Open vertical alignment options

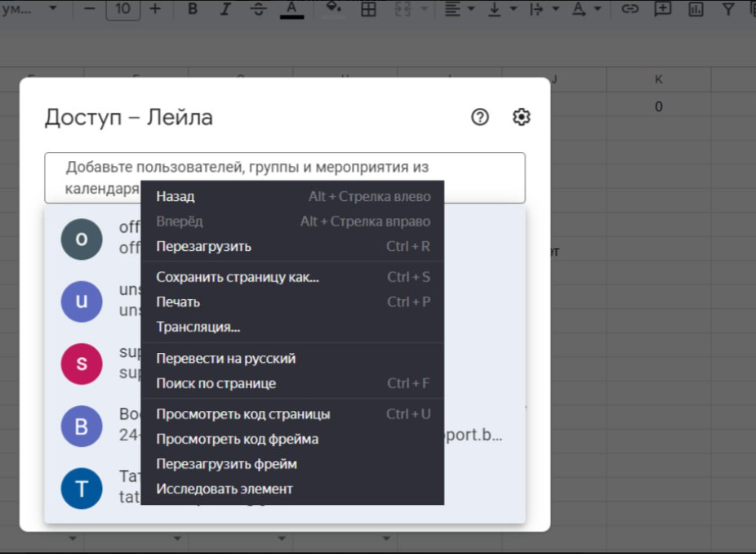[x=502, y=9]
